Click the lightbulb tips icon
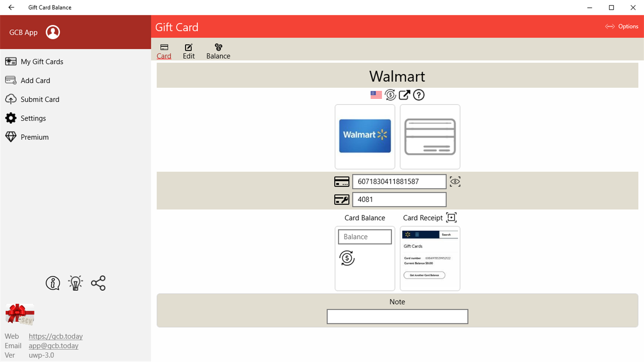Screen dimensions: 644x362 75,283
